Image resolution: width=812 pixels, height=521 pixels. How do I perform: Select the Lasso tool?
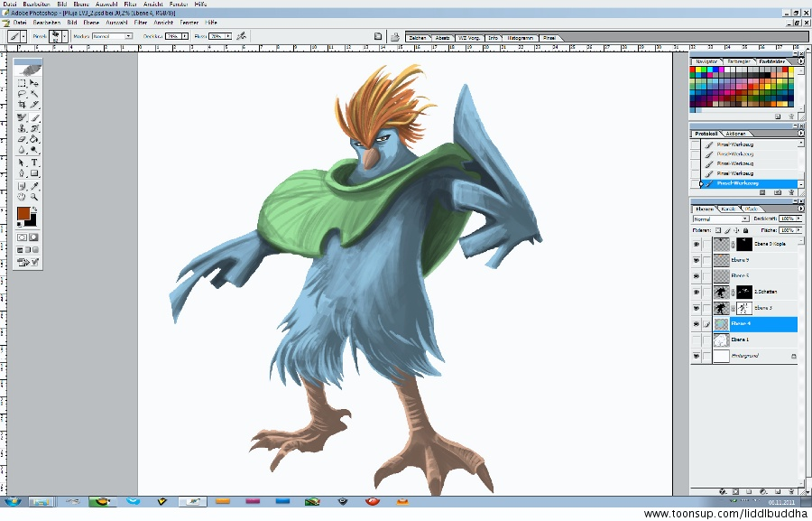tap(22, 94)
